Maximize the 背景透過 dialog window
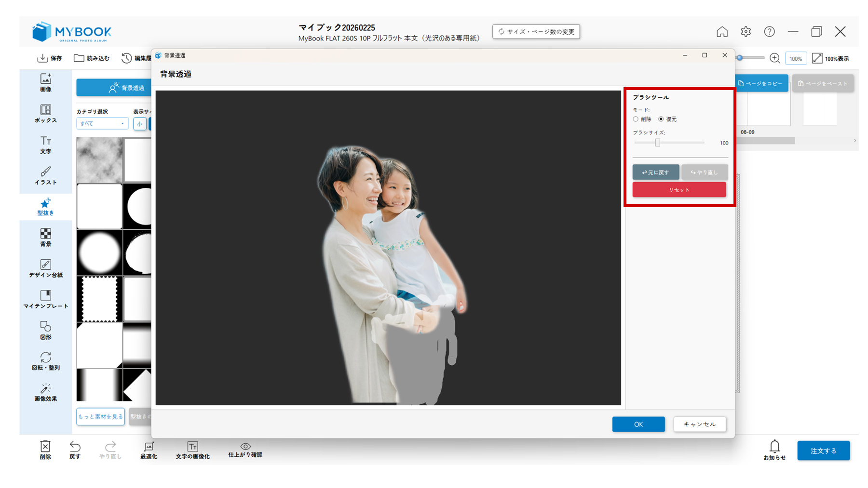This screenshot has width=868, height=488. coord(705,55)
